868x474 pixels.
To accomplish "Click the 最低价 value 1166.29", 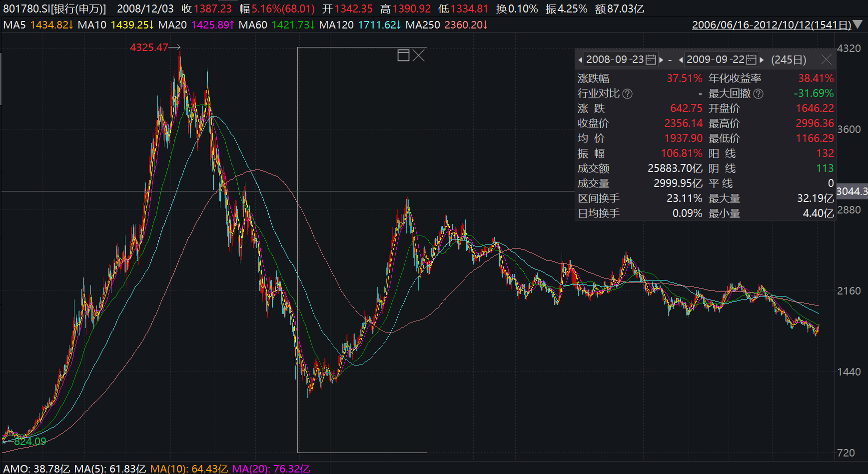I will (x=815, y=138).
